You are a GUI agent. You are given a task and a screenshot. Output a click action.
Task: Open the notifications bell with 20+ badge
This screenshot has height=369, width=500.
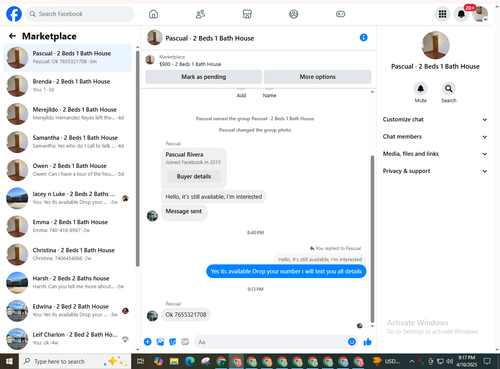point(461,14)
